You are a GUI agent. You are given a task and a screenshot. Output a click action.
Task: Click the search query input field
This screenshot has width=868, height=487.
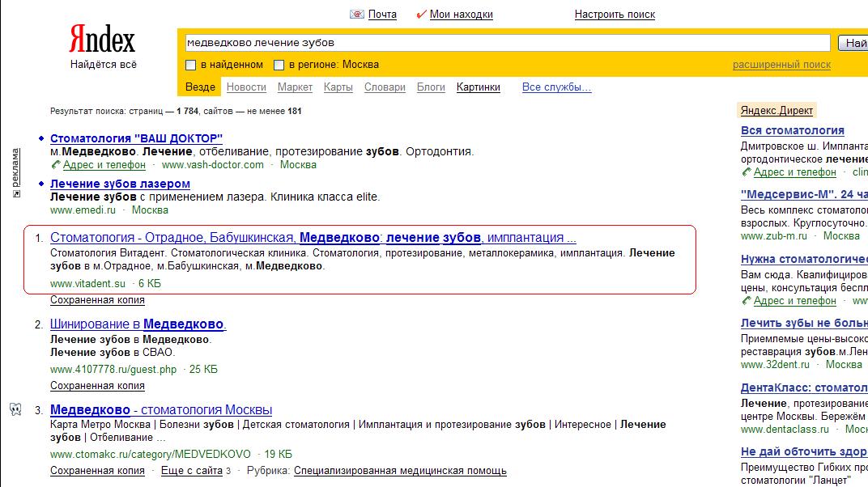(507, 43)
